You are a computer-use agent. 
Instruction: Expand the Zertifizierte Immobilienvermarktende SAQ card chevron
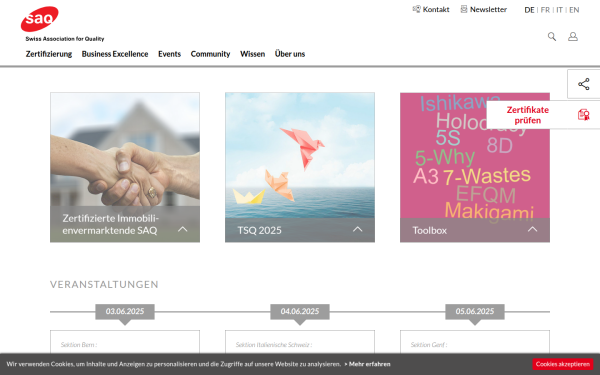point(183,229)
